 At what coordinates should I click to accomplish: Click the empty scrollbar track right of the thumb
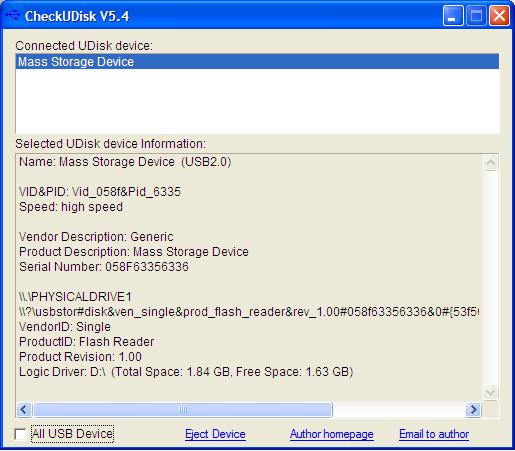click(399, 409)
